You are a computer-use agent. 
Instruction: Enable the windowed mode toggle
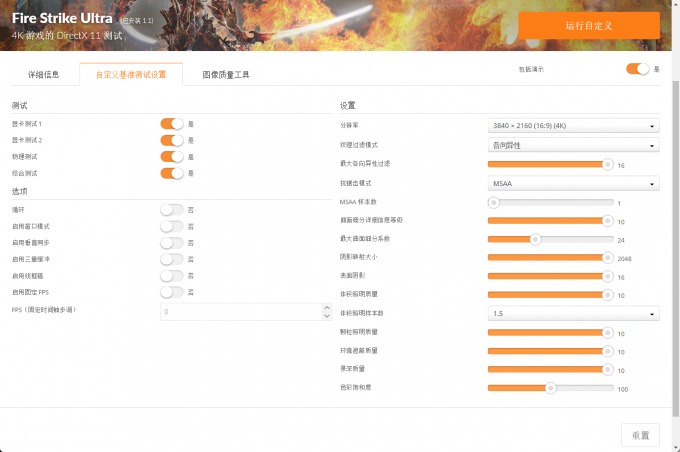(x=172, y=226)
